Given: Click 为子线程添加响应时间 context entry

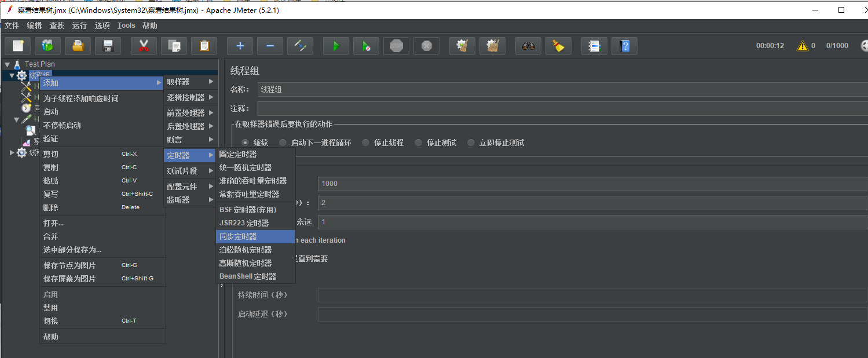Looking at the screenshot, I should (x=102, y=98).
